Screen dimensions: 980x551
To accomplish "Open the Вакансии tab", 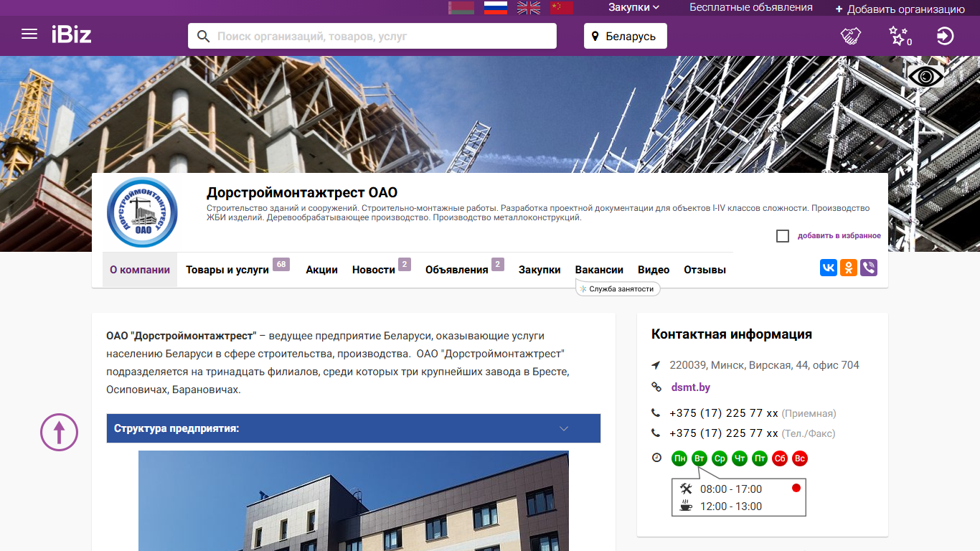I will click(x=599, y=270).
